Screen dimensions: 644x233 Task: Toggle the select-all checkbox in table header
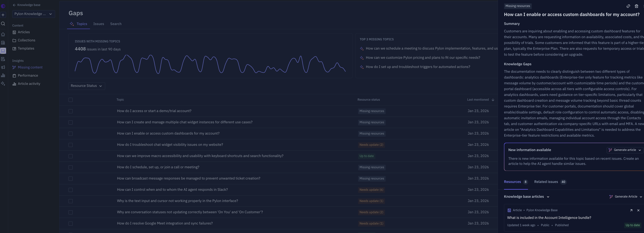(70, 100)
